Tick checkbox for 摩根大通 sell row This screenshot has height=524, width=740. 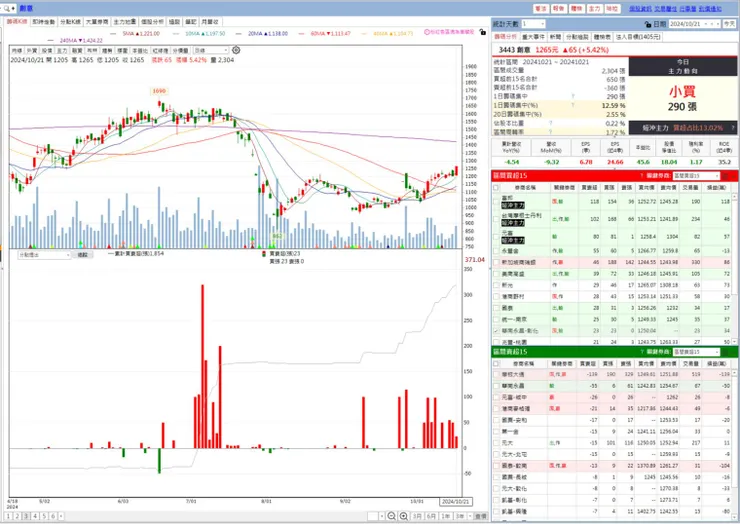point(496,374)
